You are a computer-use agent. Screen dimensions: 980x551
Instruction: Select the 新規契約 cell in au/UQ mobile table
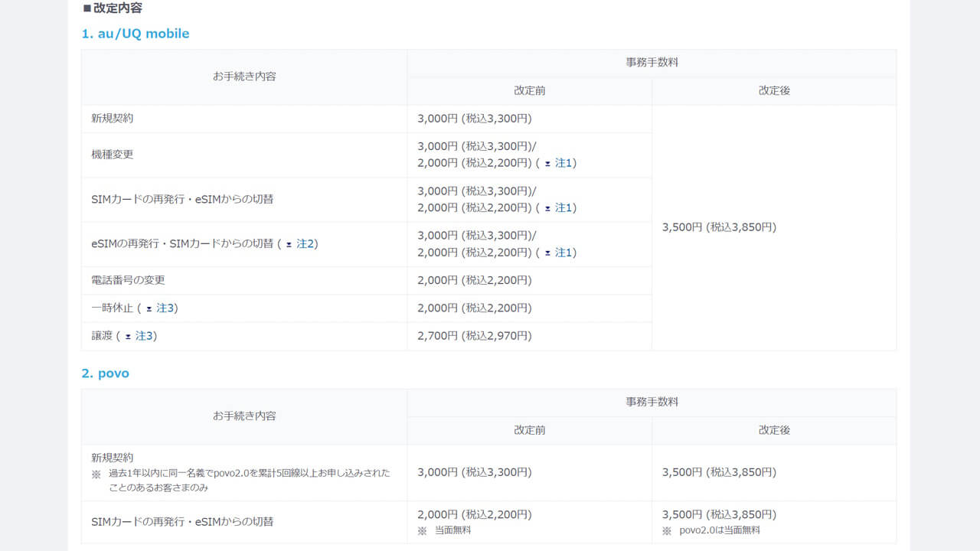click(x=113, y=119)
